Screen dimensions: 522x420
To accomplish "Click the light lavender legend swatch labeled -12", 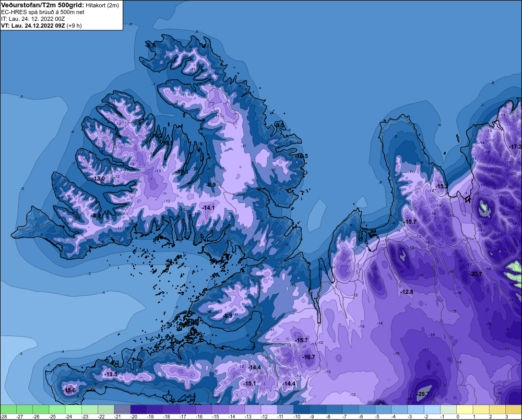I will pos(269,409).
